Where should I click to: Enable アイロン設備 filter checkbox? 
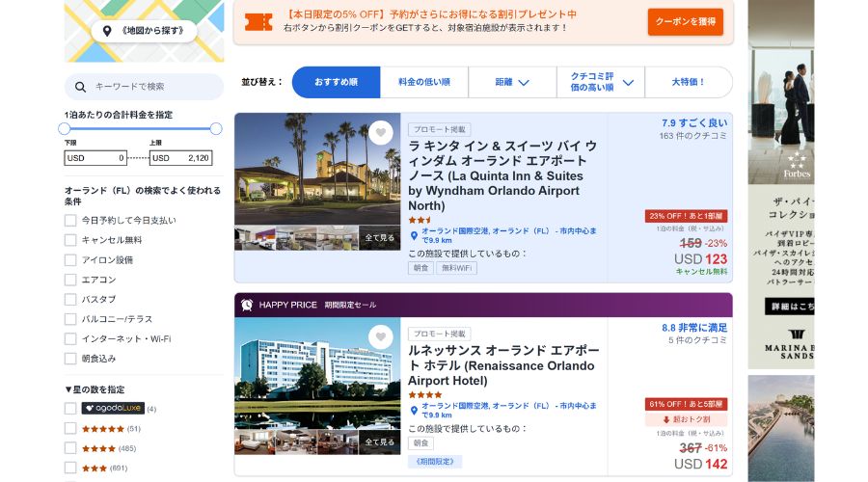click(70, 260)
